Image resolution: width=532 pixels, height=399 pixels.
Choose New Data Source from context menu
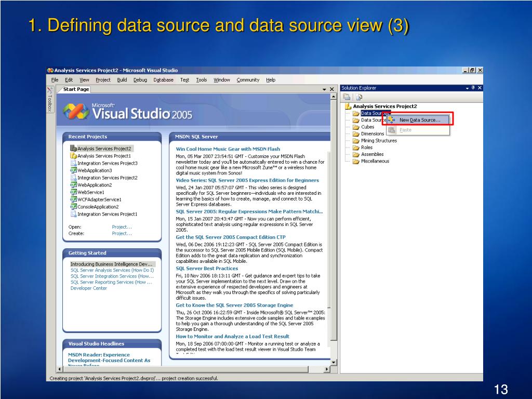point(419,120)
